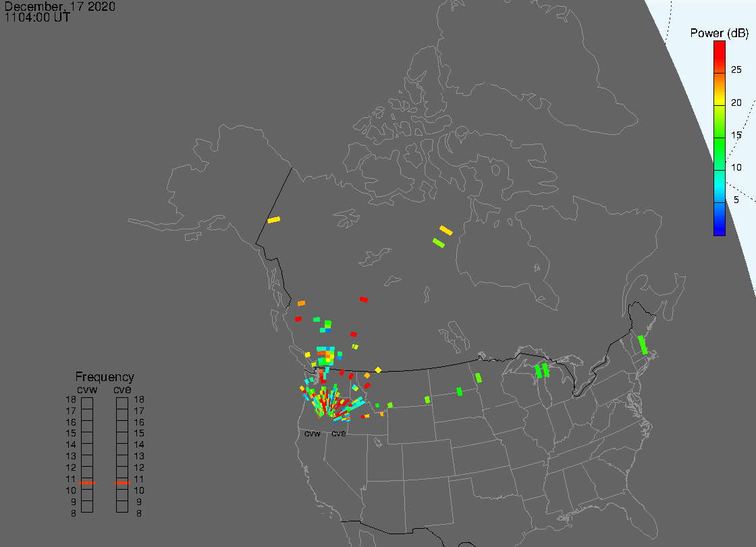Viewport: 756px width, 547px height.
Task: Click the red frequency marker on cve scale
Action: [122, 482]
